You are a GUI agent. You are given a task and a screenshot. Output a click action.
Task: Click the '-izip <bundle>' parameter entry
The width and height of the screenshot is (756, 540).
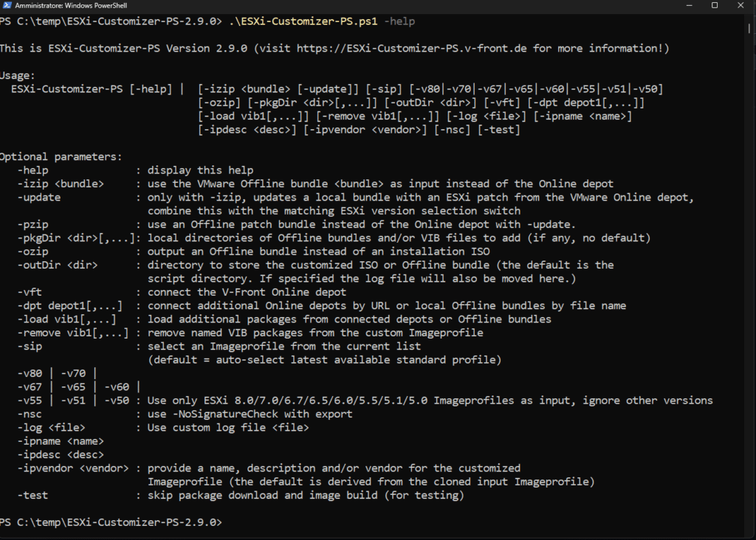click(x=61, y=184)
